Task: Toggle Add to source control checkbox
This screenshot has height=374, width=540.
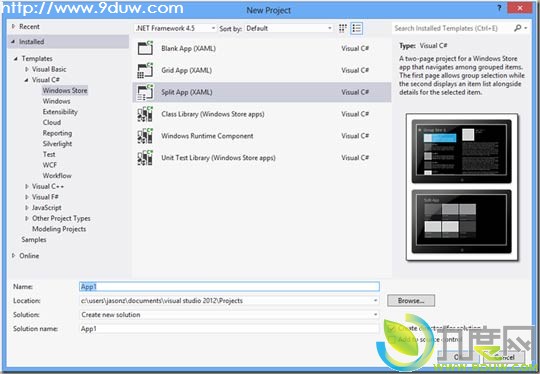Action: click(391, 340)
